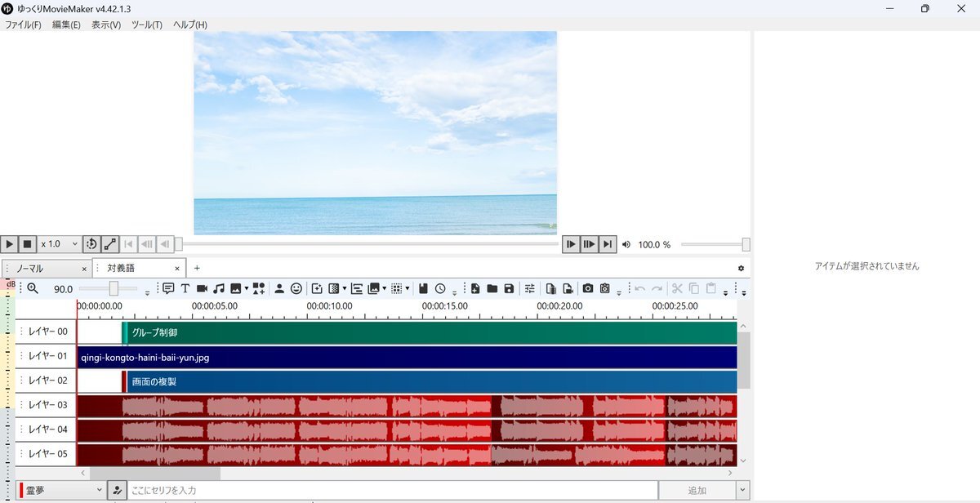Add a shape item with shapes icon
This screenshot has width=980, height=503.
click(259, 288)
